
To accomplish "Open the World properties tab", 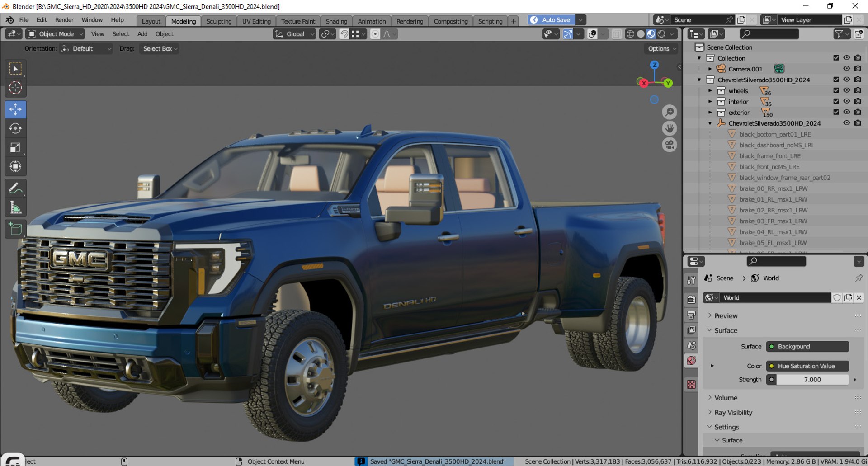I will (691, 361).
